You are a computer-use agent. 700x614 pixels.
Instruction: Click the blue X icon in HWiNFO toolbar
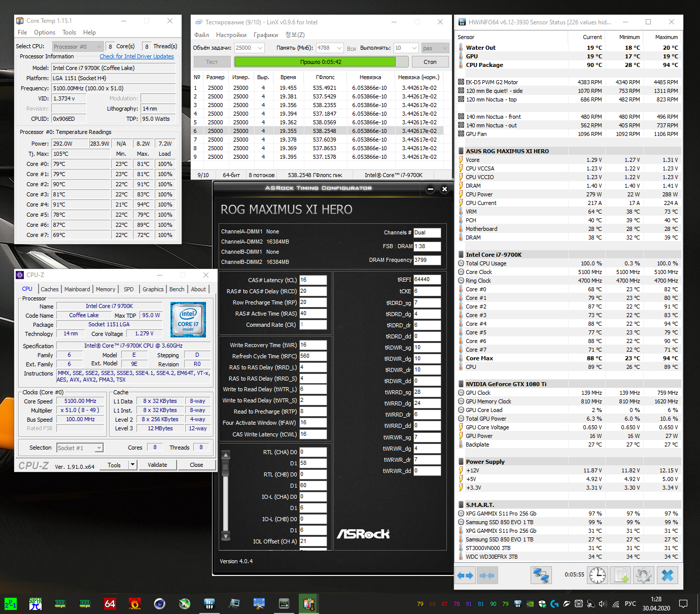coord(668,575)
